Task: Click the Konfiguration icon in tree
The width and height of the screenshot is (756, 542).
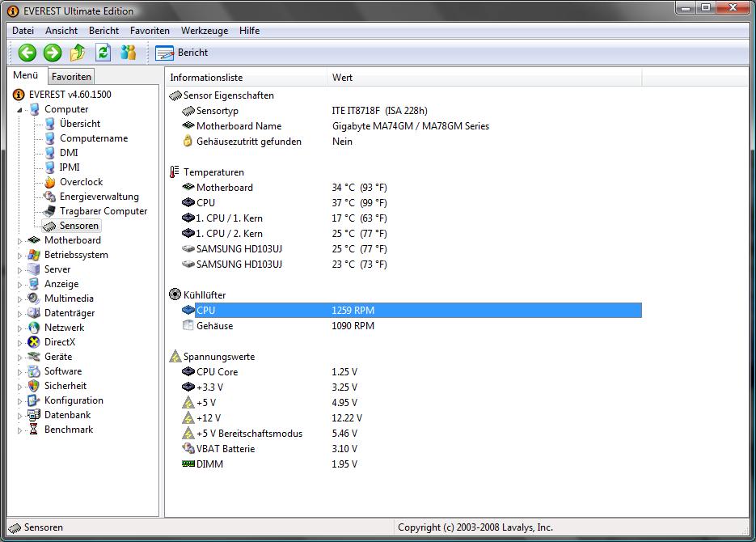Action: pos(34,400)
